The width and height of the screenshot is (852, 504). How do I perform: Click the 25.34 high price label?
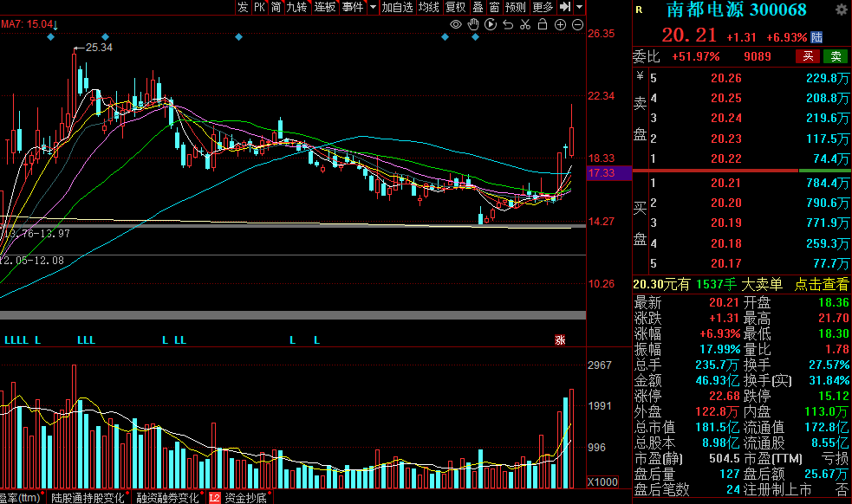pyautogui.click(x=99, y=48)
